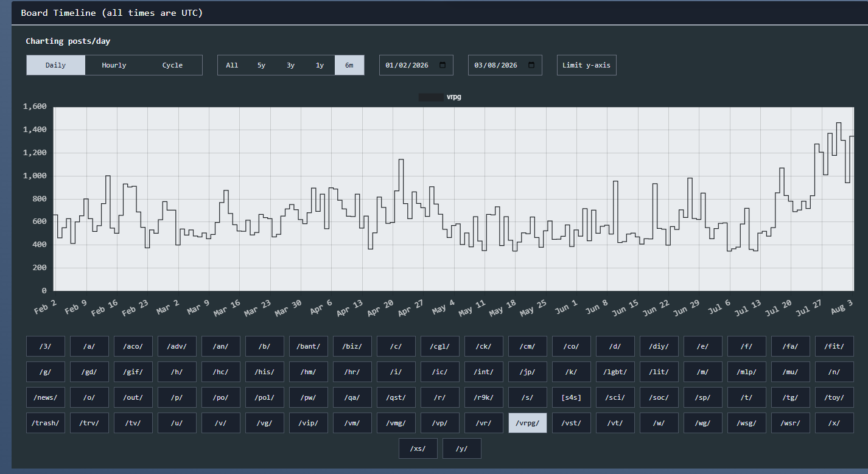Choose the /wsg/ board
Image resolution: width=868 pixels, height=474 pixels.
click(x=747, y=423)
